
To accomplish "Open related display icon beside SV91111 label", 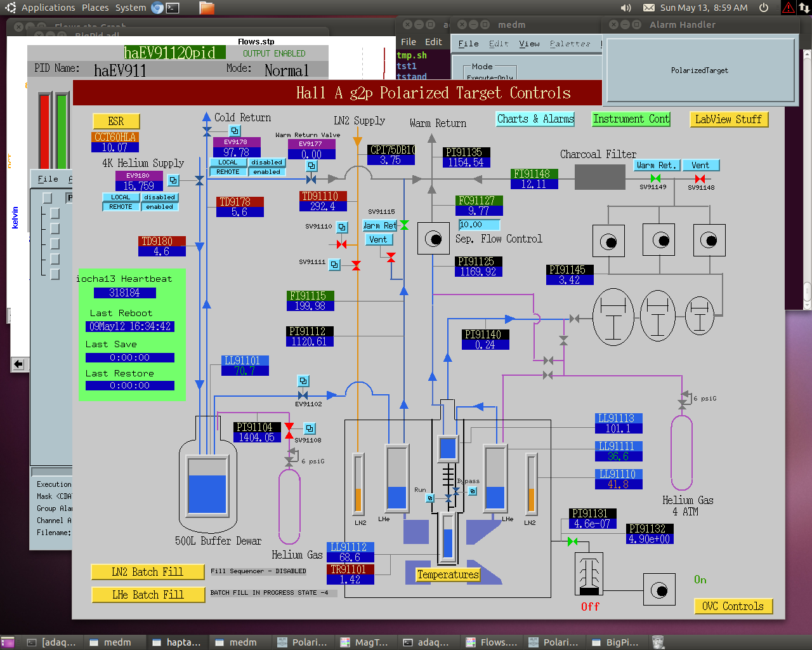I will point(334,264).
